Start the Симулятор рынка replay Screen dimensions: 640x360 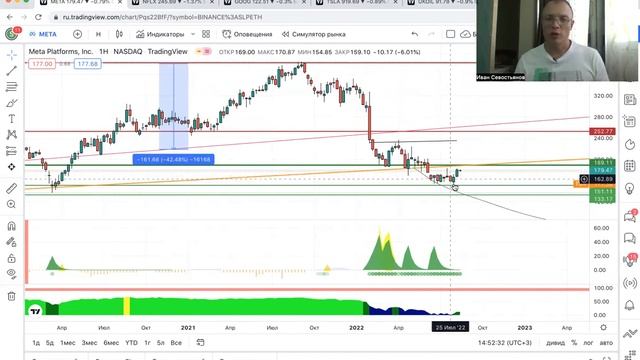pyautogui.click(x=314, y=34)
